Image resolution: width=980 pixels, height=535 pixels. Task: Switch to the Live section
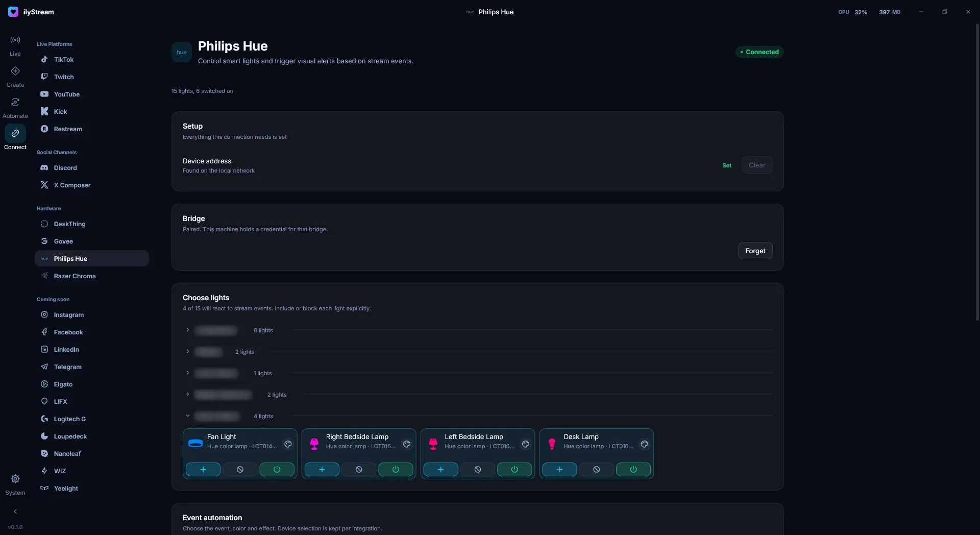15,45
